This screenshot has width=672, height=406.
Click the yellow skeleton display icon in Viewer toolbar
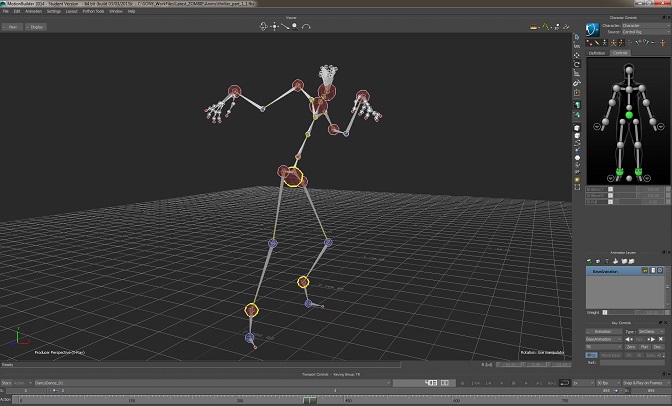(545, 27)
